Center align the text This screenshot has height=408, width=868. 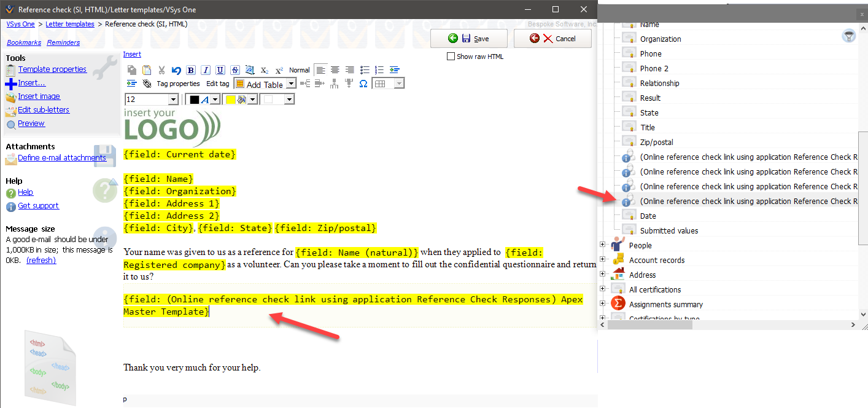pos(335,70)
